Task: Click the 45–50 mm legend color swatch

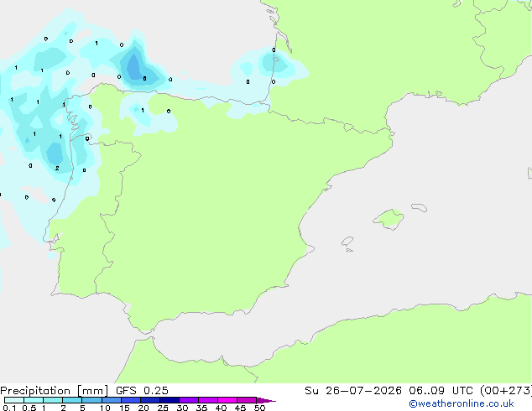Action: (247, 400)
